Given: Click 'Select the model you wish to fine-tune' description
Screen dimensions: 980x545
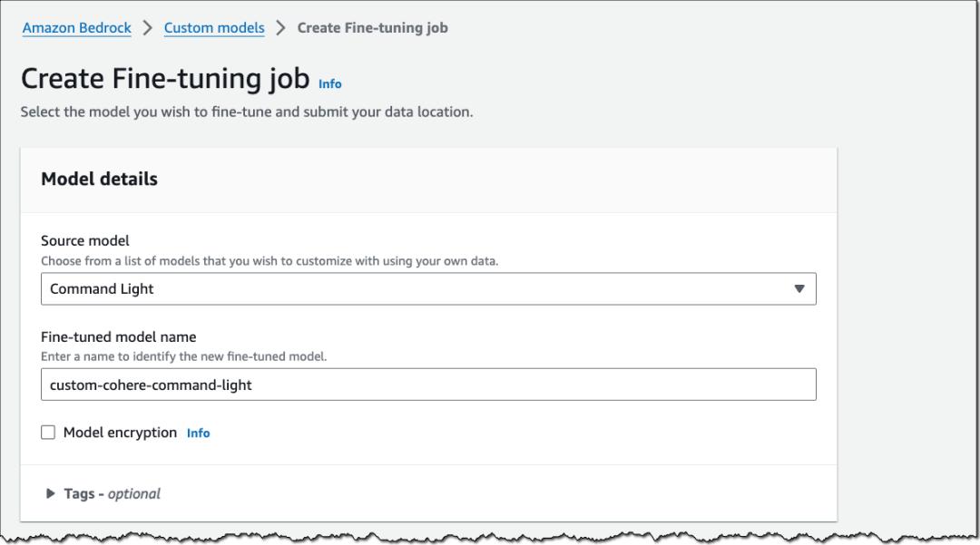Looking at the screenshot, I should 247,112.
